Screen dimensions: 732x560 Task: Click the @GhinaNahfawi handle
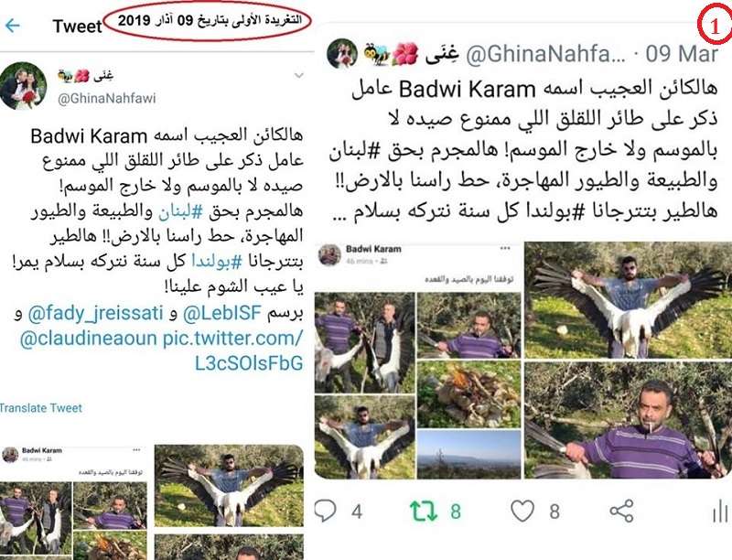click(x=106, y=99)
